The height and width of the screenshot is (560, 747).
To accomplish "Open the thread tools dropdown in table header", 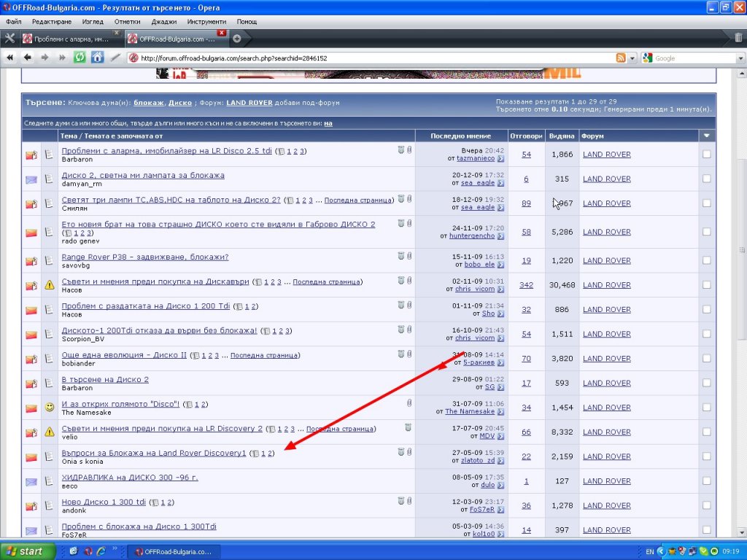I will (x=706, y=136).
